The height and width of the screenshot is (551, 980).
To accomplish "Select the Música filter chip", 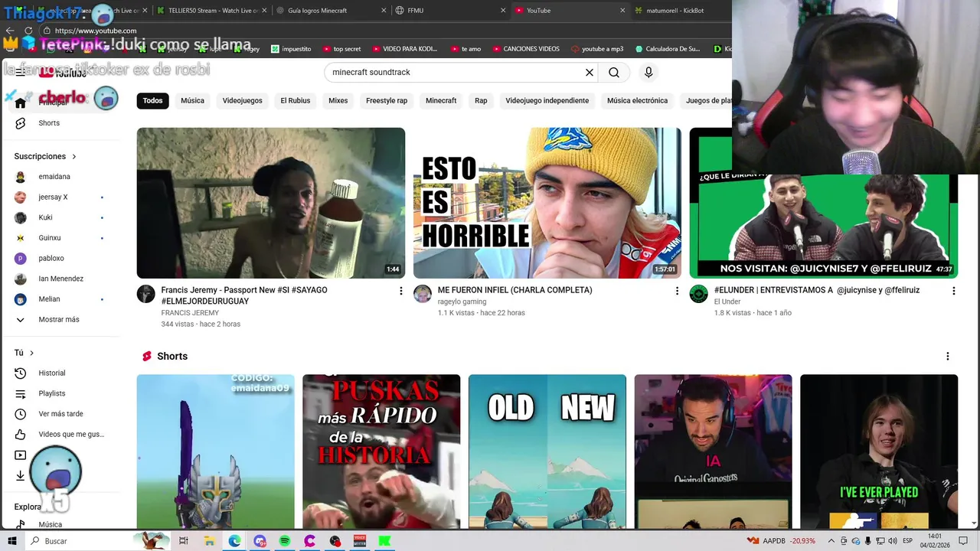I will [192, 101].
